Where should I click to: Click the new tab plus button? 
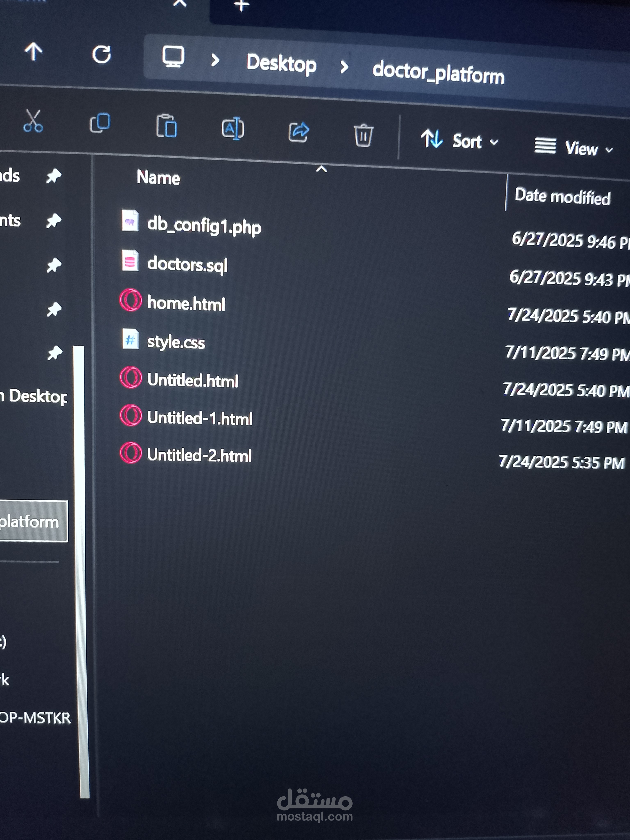coord(242,5)
